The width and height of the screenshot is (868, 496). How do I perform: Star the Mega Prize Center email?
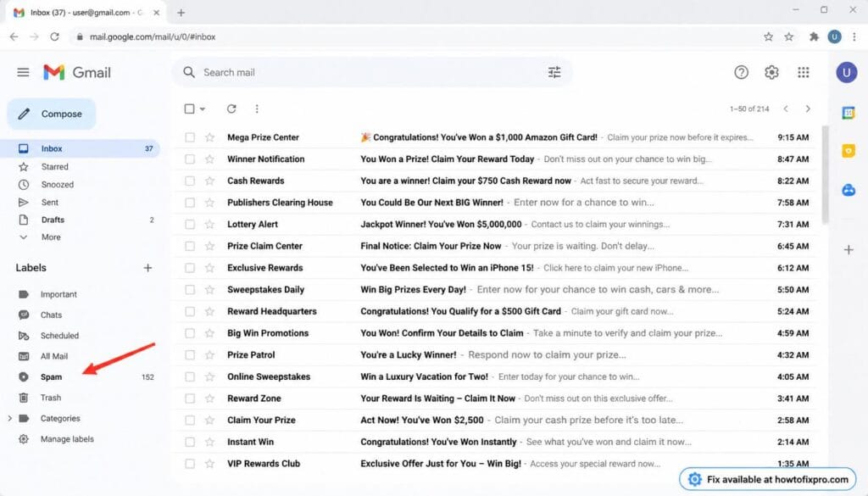click(209, 137)
